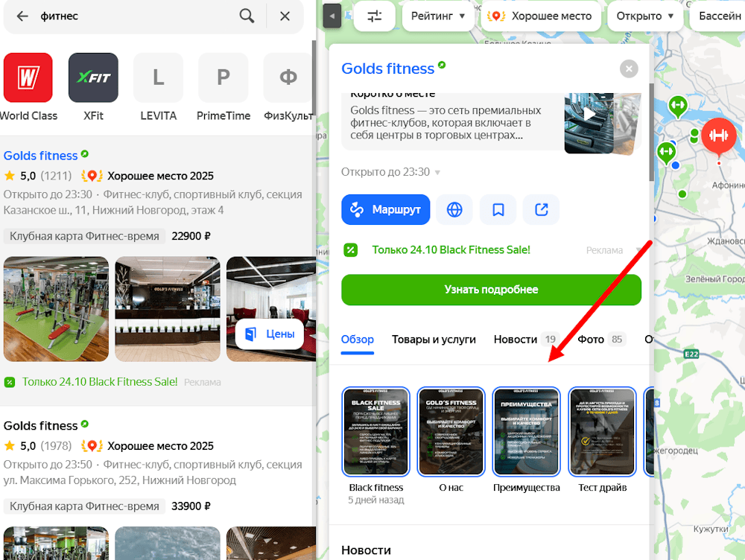The width and height of the screenshot is (745, 560).
Task: Expand the Рейтинг dropdown
Action: (437, 16)
